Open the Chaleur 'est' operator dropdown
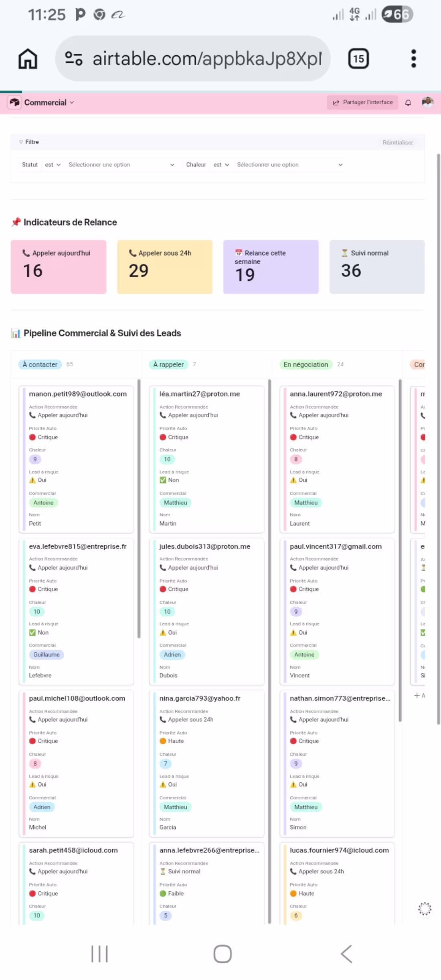Image resolution: width=441 pixels, height=980 pixels. tap(221, 165)
